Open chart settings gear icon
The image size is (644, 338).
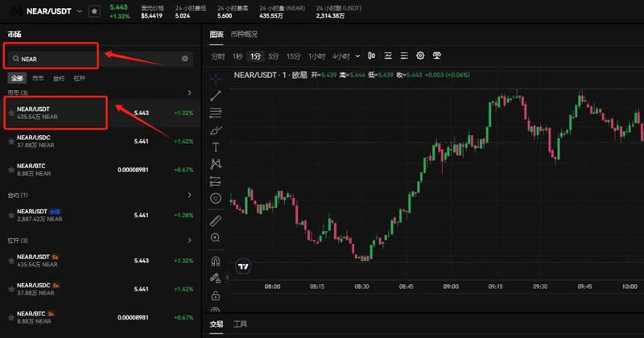pyautogui.click(x=420, y=56)
